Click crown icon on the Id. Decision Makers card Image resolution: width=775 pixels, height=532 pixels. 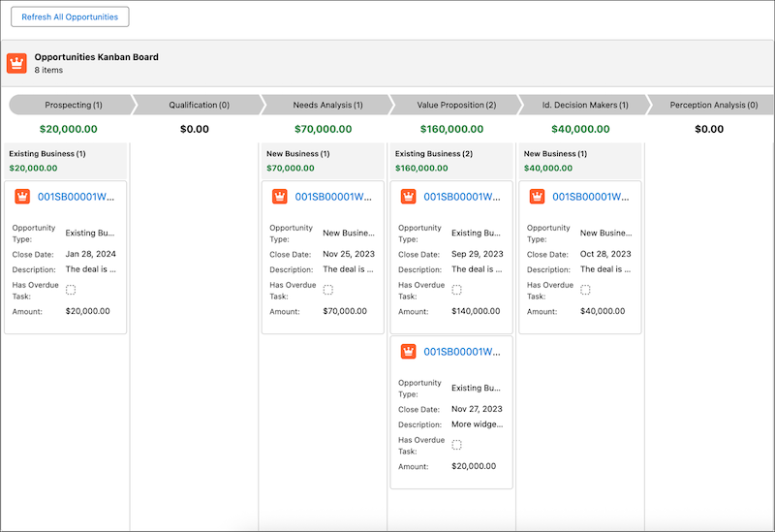[538, 197]
